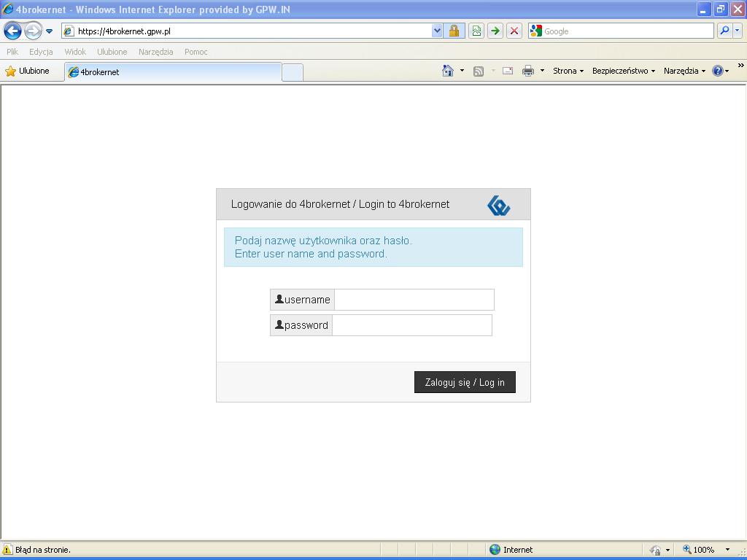Open a new blank tab

tap(293, 72)
